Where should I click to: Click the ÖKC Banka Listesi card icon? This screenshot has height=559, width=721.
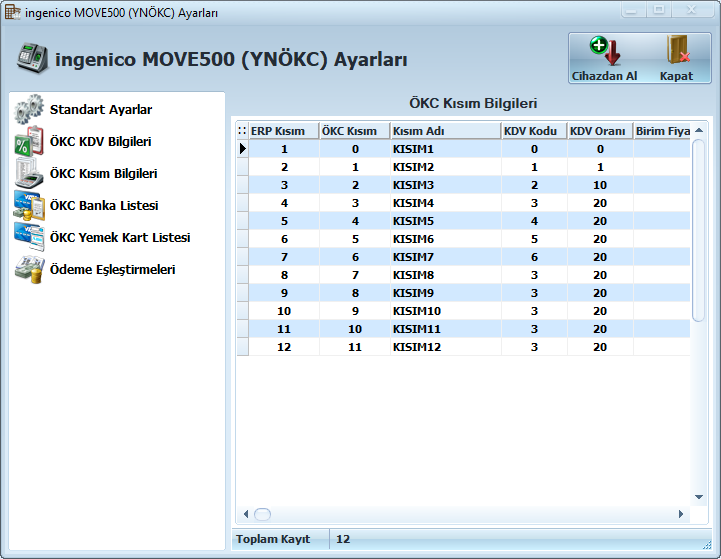point(29,205)
